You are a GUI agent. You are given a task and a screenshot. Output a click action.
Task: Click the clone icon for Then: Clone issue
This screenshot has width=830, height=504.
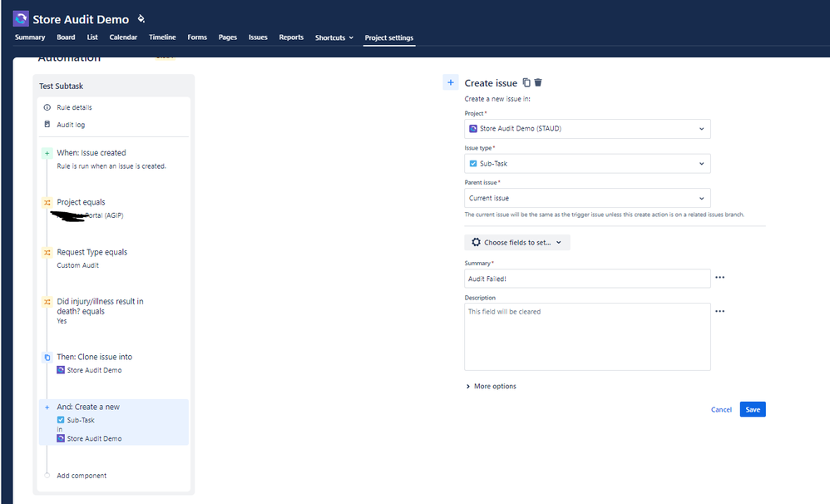47,358
